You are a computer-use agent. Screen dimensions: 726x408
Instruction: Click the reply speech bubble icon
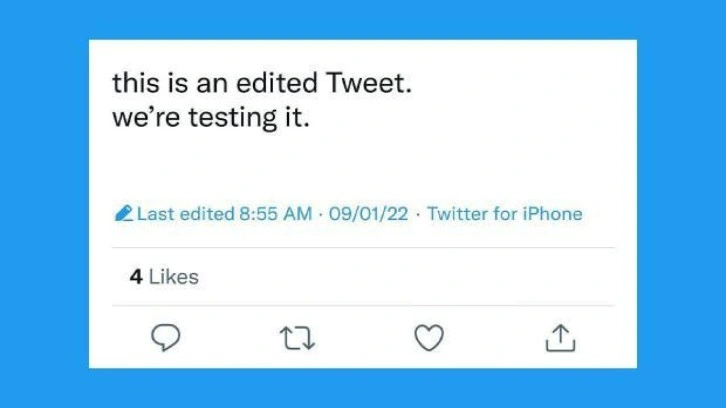[x=164, y=339]
